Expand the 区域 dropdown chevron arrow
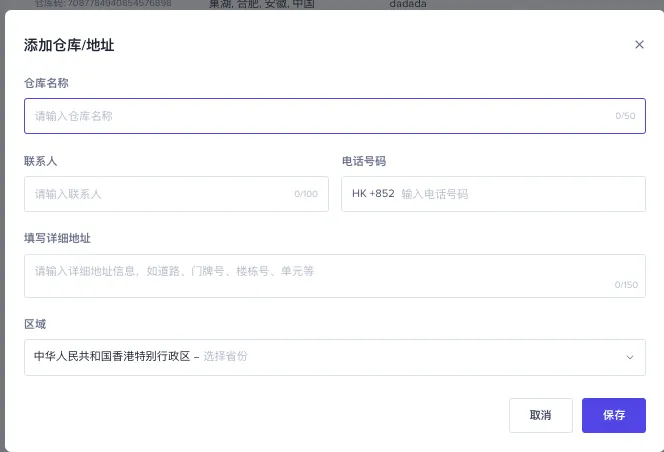The image size is (664, 452). [x=630, y=357]
